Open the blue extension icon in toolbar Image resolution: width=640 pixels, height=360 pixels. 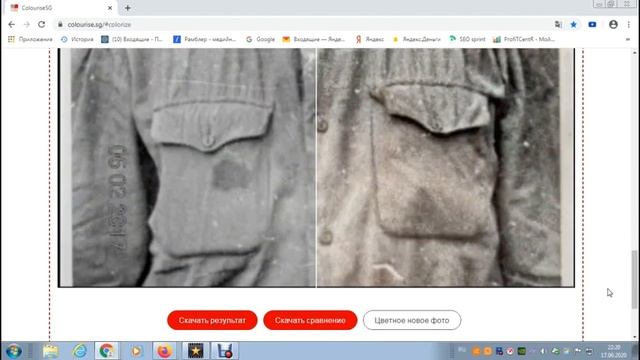pyautogui.click(x=592, y=24)
